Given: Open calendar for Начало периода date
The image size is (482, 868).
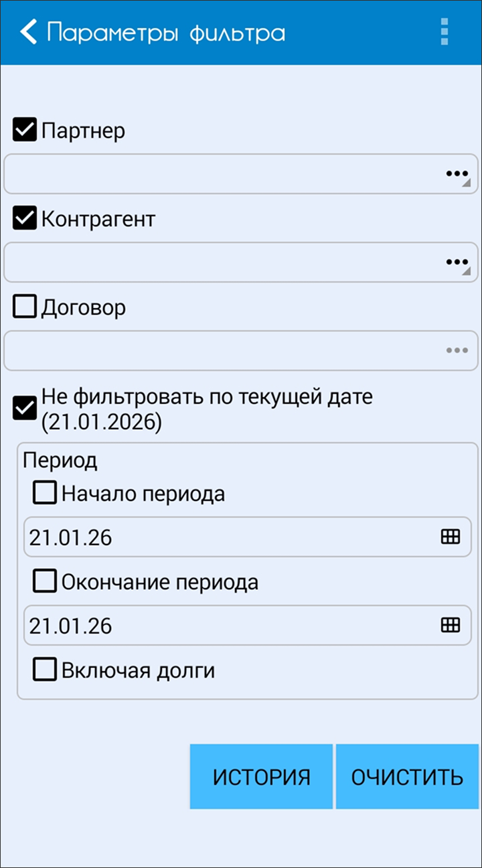Looking at the screenshot, I should [x=451, y=536].
